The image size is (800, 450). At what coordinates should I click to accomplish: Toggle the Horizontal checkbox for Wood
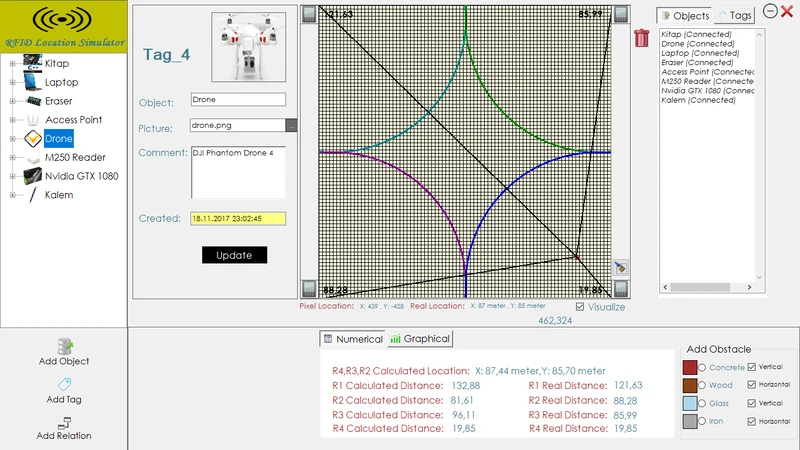[752, 385]
